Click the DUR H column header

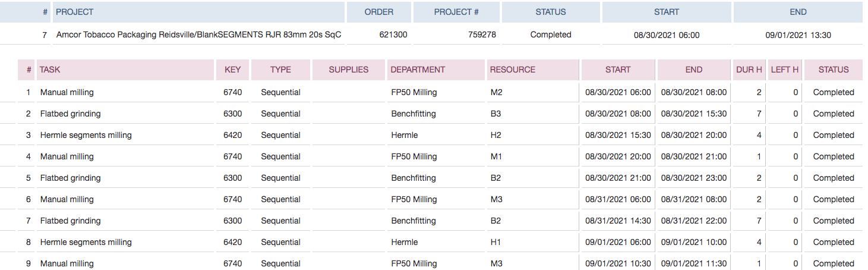coord(749,70)
